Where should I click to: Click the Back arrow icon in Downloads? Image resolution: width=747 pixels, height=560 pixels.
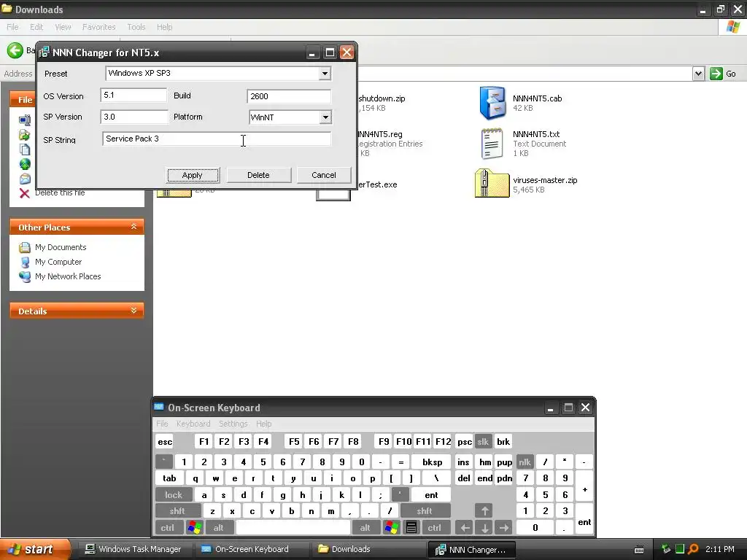coord(15,50)
